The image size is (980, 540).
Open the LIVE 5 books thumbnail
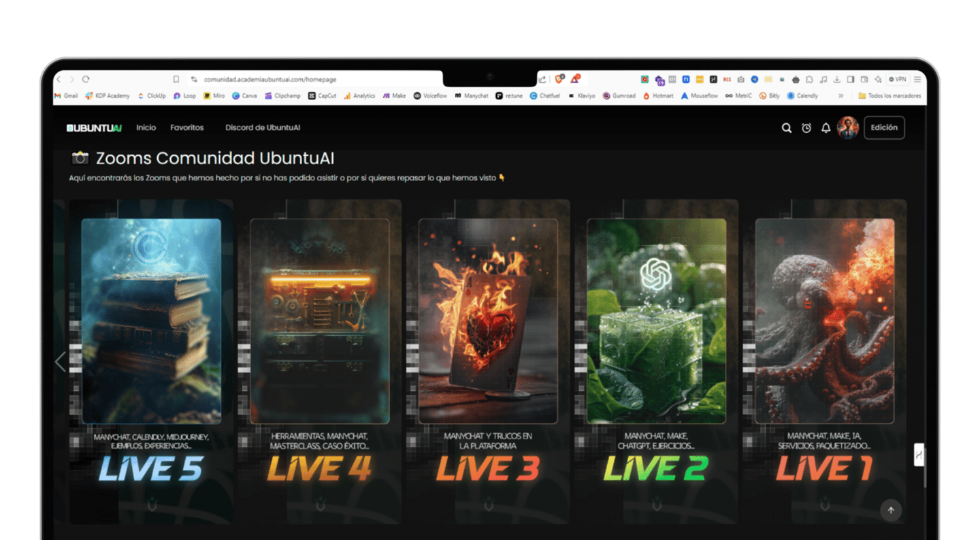tap(151, 321)
